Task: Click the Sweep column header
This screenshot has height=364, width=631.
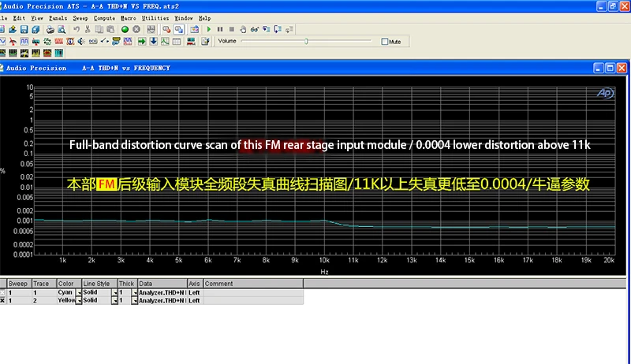Action: coord(19,284)
